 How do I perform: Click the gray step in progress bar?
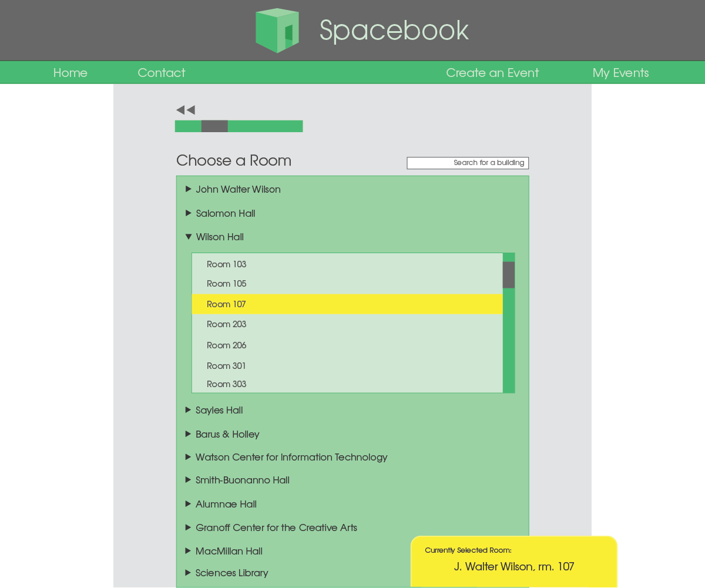[x=214, y=126]
